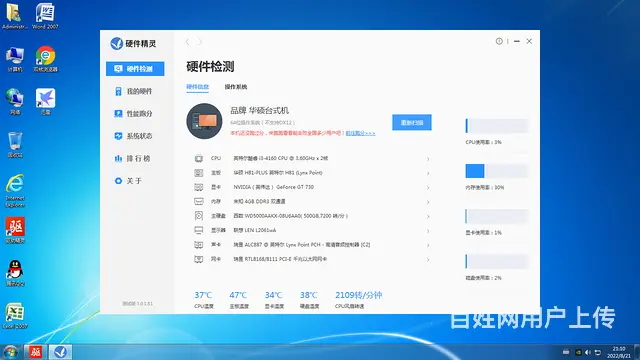This screenshot has width=640, height=360.
Task: Open the 排行榜 sidebar item
Action: click(x=133, y=158)
